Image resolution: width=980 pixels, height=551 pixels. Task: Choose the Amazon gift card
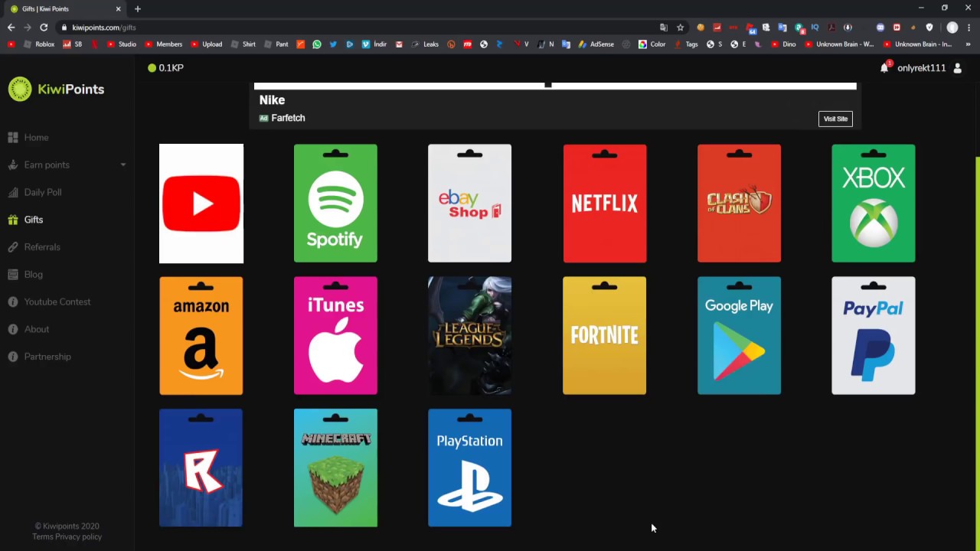coord(201,336)
